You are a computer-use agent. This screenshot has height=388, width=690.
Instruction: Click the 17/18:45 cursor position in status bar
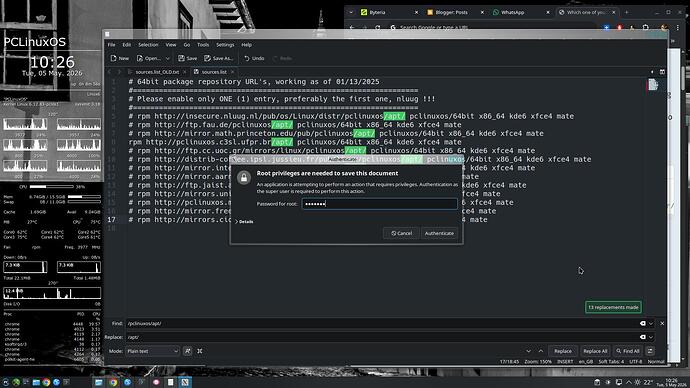[x=509, y=362]
